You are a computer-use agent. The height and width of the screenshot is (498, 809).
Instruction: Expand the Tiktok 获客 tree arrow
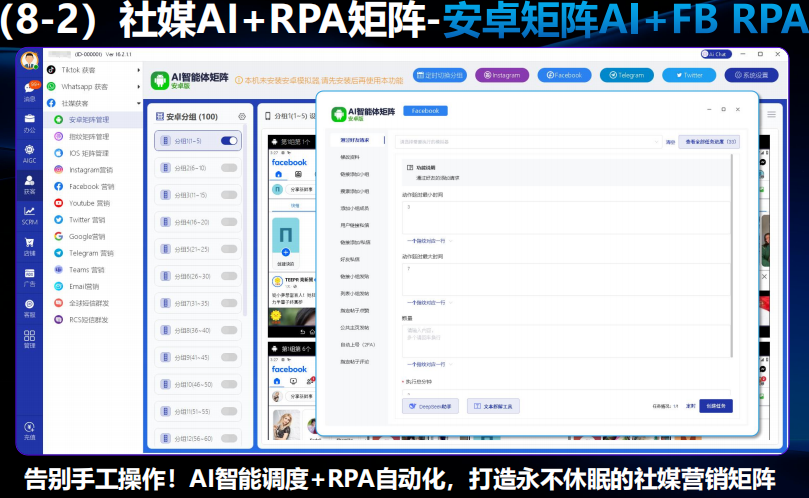pyautogui.click(x=138, y=70)
